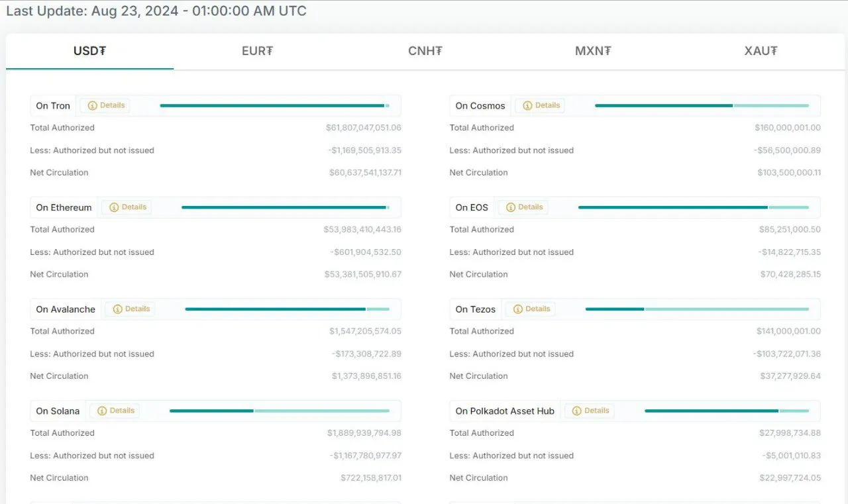Click the info icon beside On EOS
This screenshot has width=848, height=504.
(x=511, y=207)
